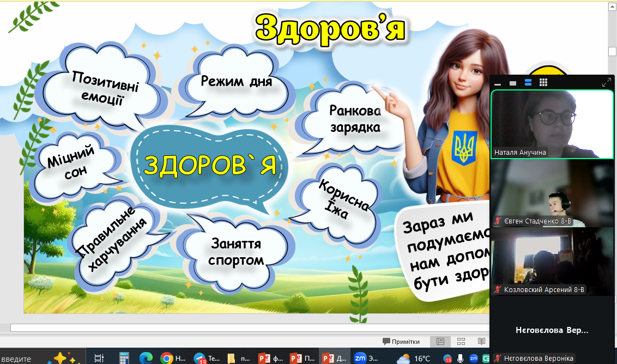Viewport: 617px width, 364px height.
Task: Select the vertical strip video layout
Action: (528, 83)
